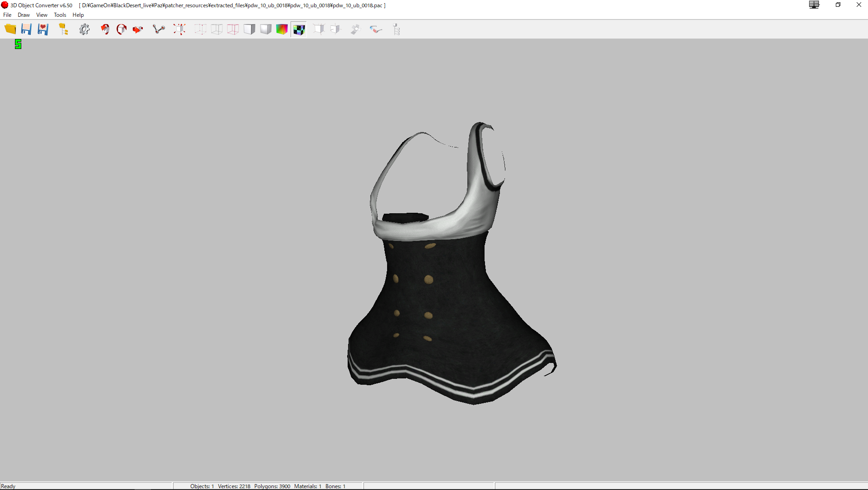Expand the View menu
Viewport: 868px width, 490px height.
(x=42, y=15)
